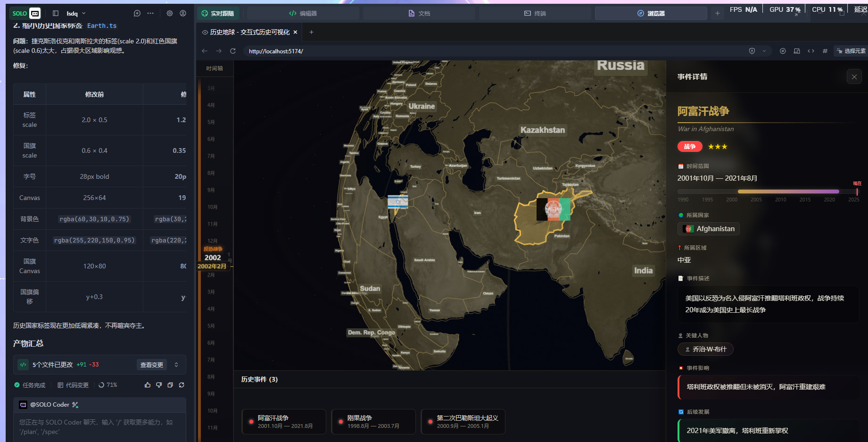Screen dimensions: 868x442
Task: Click the thumbs up feedback icon
Action: (148, 385)
